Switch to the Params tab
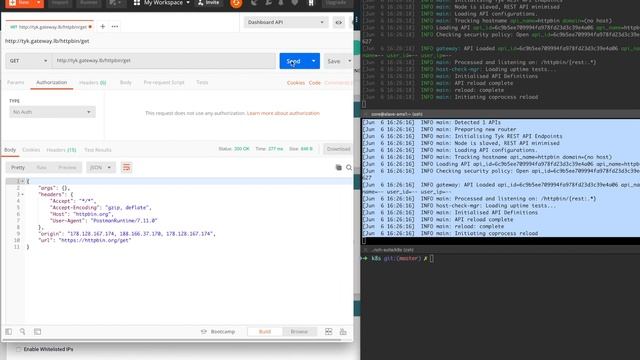This screenshot has width=640, height=360. tap(16, 82)
